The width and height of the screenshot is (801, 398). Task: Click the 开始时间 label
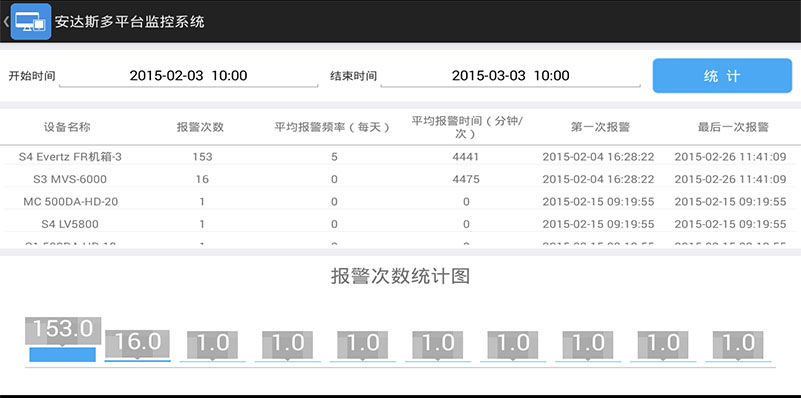(32, 76)
